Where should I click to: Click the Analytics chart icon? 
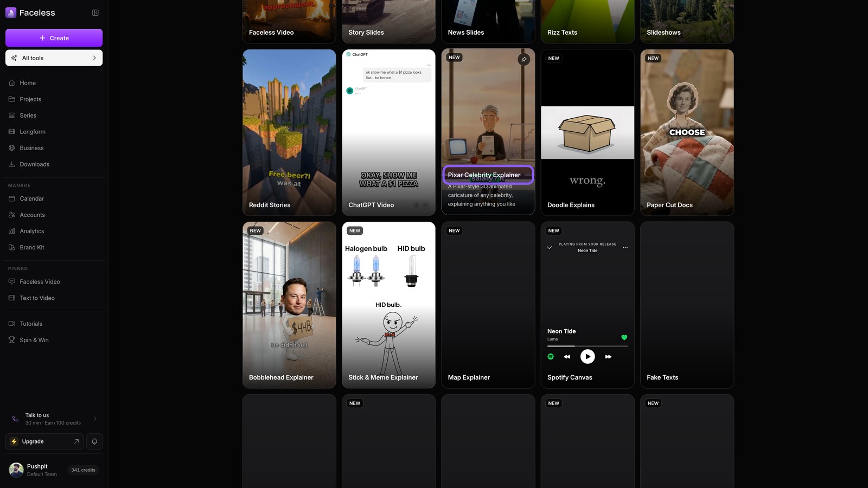[x=12, y=231]
